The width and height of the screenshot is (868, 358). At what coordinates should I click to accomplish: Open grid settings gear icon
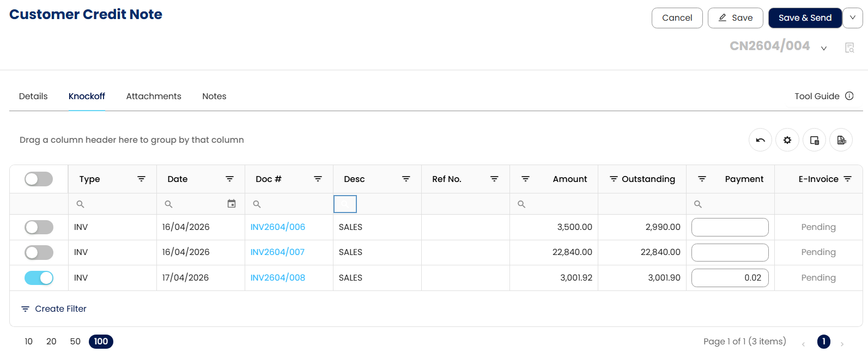[x=787, y=141]
